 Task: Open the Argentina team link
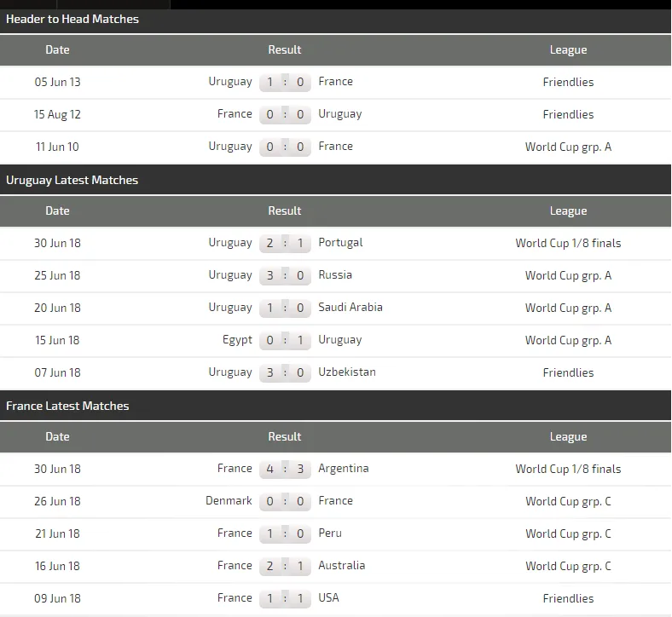coord(344,469)
